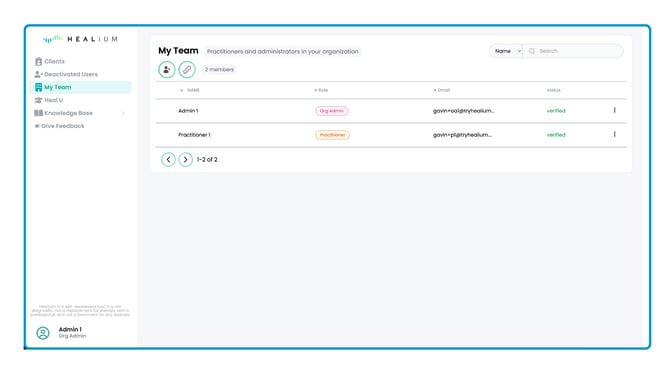Click the search magnifier icon
This screenshot has width=670, height=376.
532,51
